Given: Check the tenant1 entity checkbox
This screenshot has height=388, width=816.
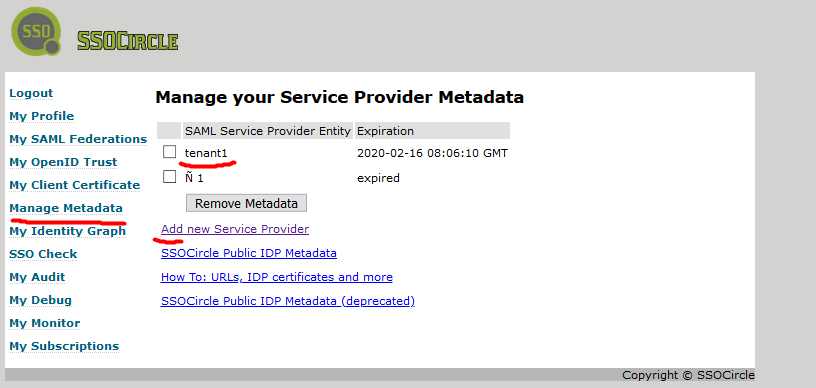Looking at the screenshot, I should (170, 152).
